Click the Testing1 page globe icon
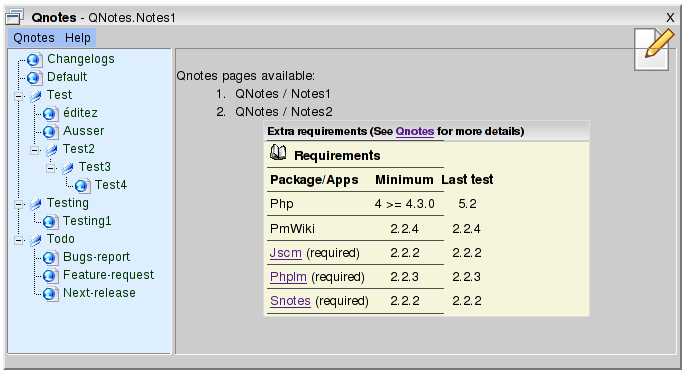 pos(51,222)
